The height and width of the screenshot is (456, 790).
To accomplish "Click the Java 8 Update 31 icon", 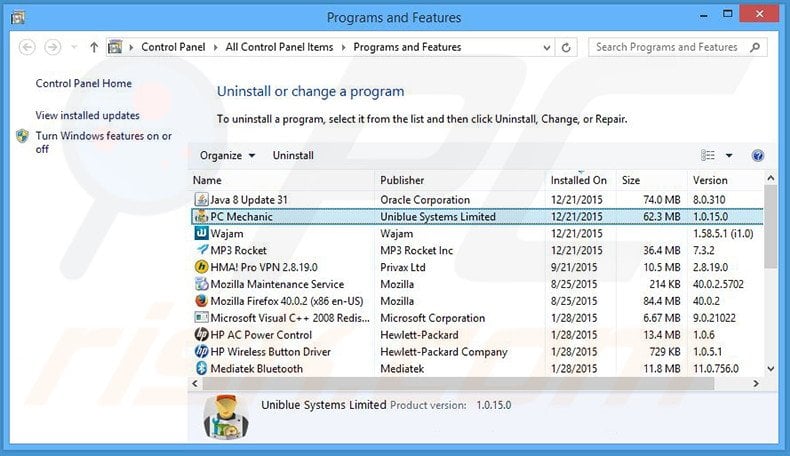I will click(x=202, y=200).
